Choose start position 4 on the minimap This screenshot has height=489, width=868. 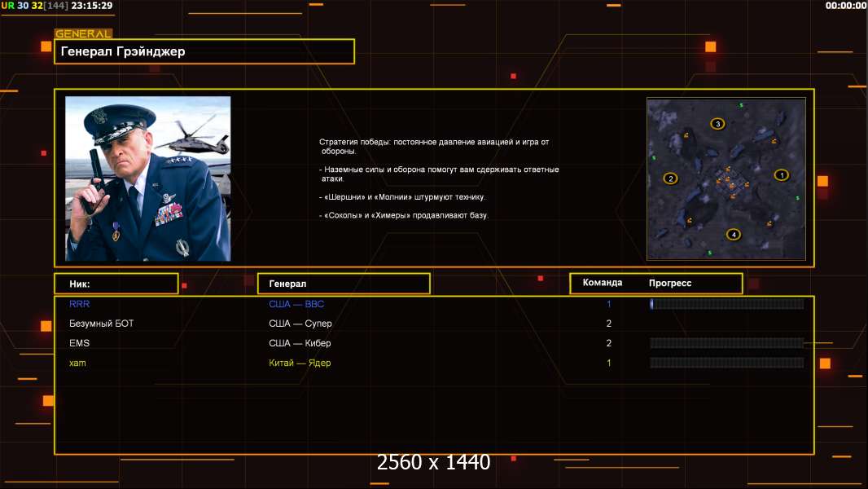coord(734,235)
